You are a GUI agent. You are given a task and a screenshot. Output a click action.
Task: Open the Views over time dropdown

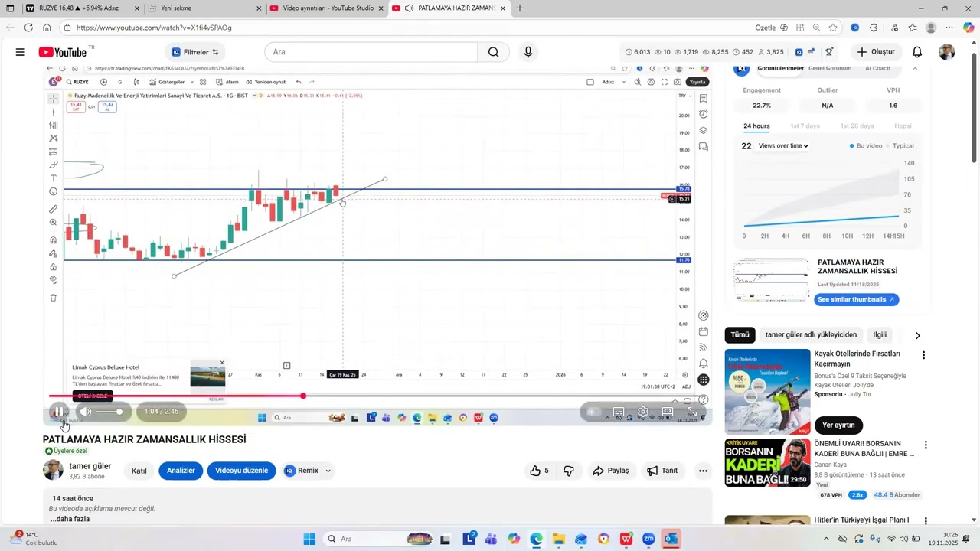(783, 145)
